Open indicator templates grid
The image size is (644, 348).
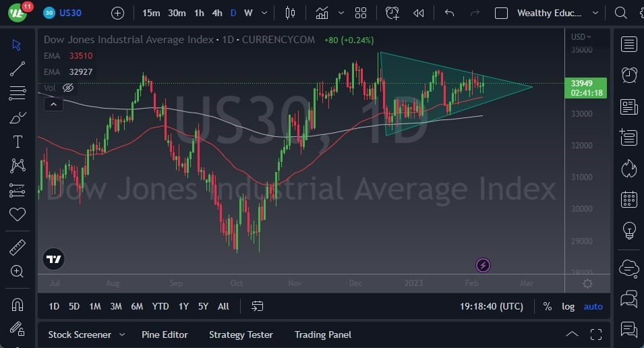tap(361, 13)
